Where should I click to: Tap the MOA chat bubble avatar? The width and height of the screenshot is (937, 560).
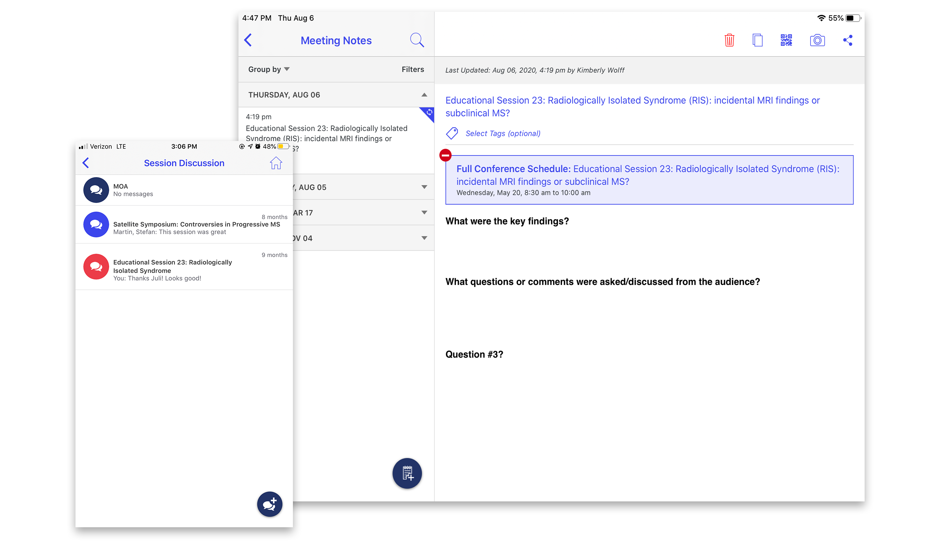coord(96,190)
